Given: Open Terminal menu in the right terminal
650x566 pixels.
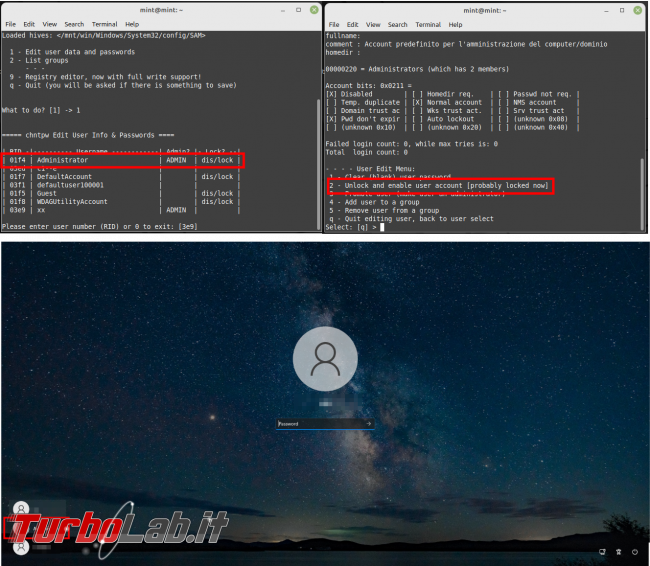Looking at the screenshot, I should pos(428,24).
